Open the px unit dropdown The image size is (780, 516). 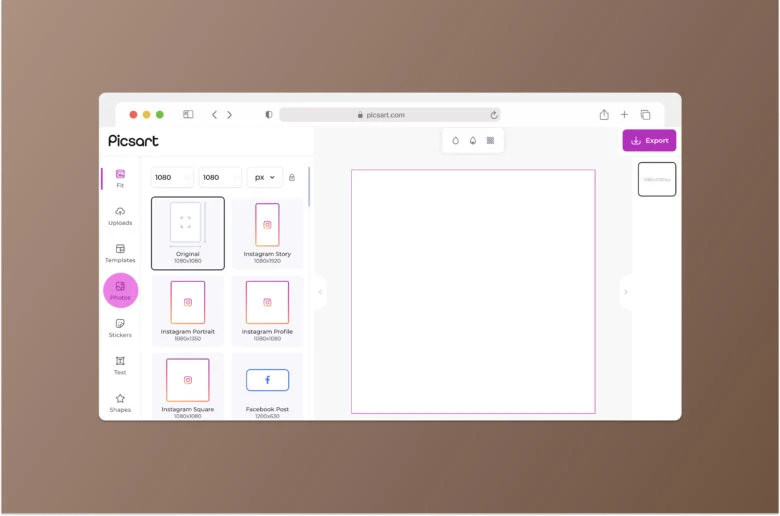[265, 177]
